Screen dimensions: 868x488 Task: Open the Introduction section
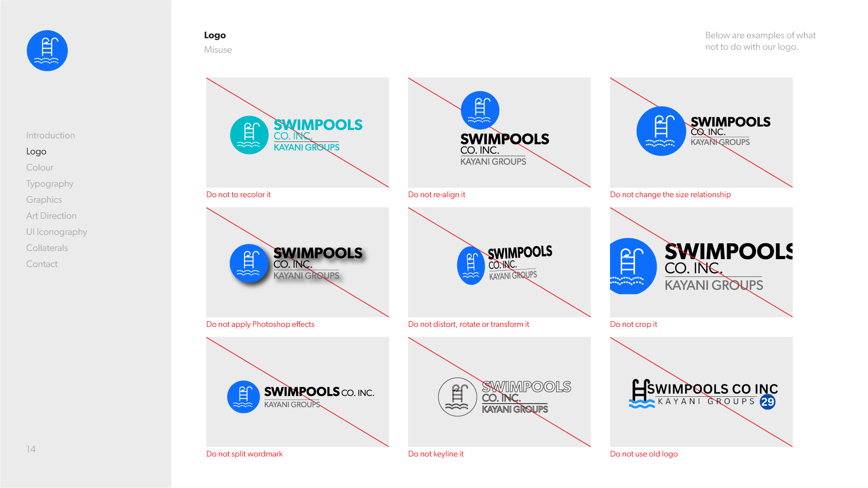click(51, 135)
